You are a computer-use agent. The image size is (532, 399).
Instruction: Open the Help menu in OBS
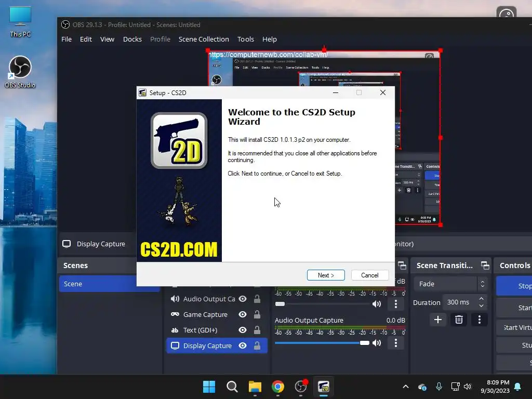pos(270,39)
